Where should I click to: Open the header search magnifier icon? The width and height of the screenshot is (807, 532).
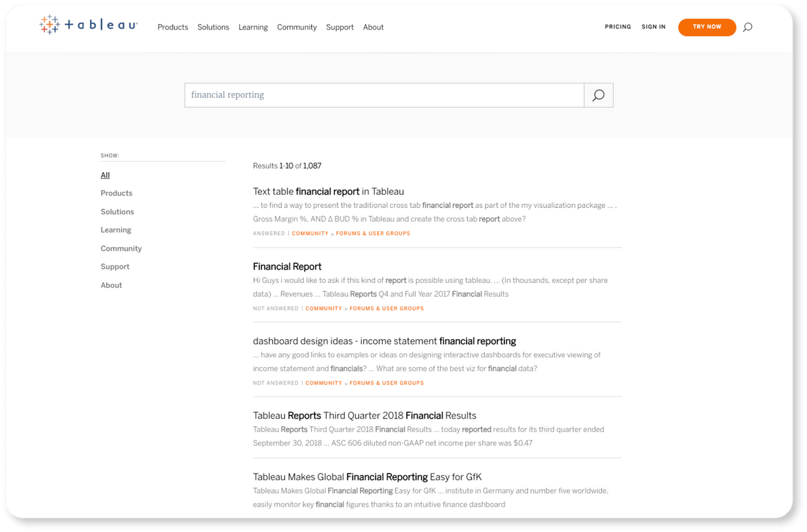[747, 27]
